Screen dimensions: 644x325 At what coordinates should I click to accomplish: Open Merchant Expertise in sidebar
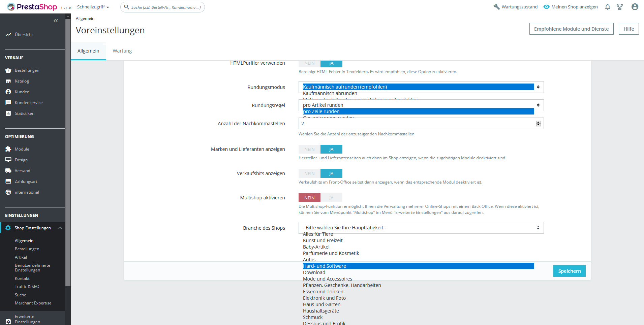[x=33, y=303]
